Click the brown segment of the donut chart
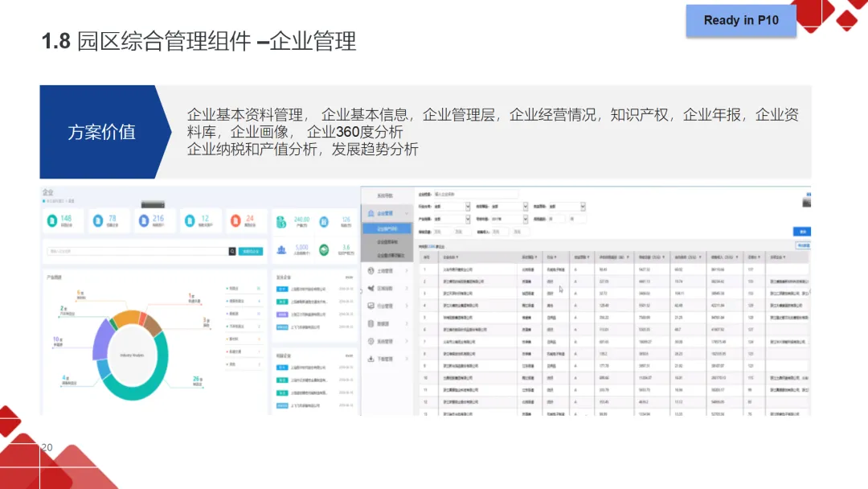Screen dimensions: 868x489 click(x=154, y=325)
